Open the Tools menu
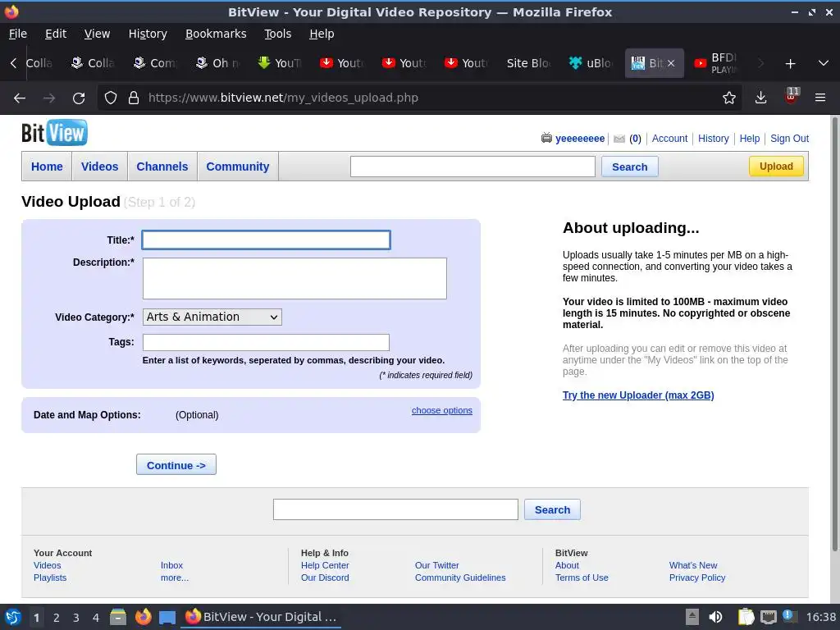The height and width of the screenshot is (630, 840). [x=277, y=34]
